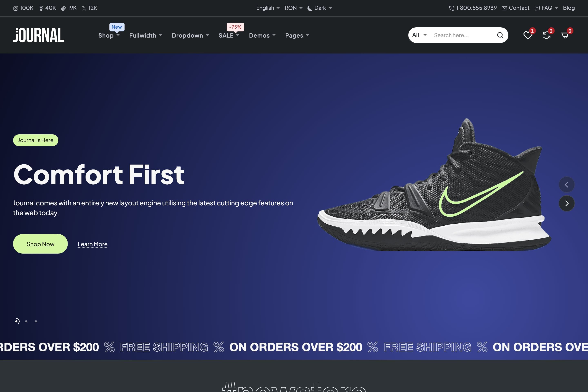The width and height of the screenshot is (588, 392).
Task: Open the Contact link
Action: pos(516,8)
